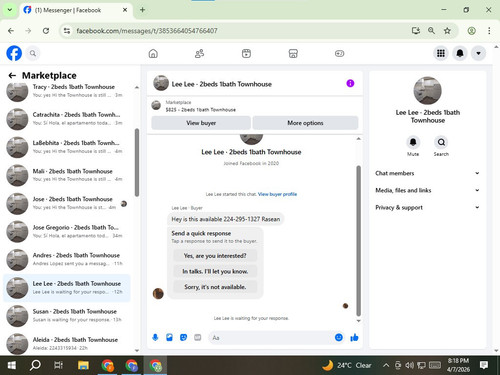
Task: Choose a GIF icon
Action: click(x=198, y=338)
